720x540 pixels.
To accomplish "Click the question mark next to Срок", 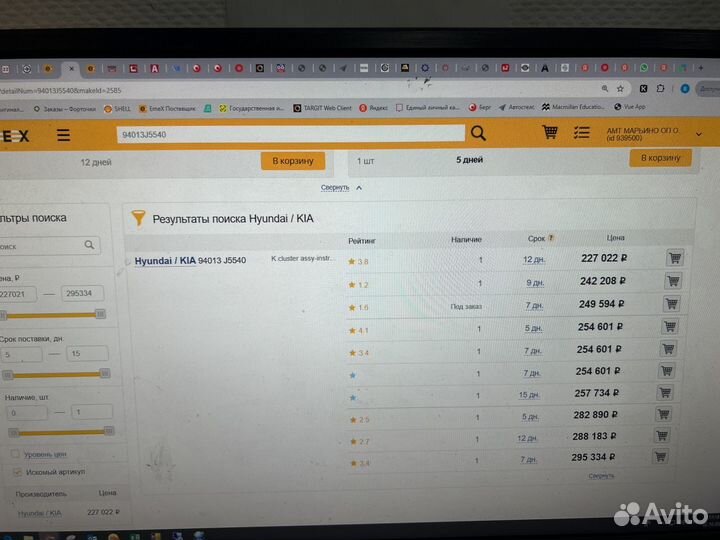I will (551, 238).
